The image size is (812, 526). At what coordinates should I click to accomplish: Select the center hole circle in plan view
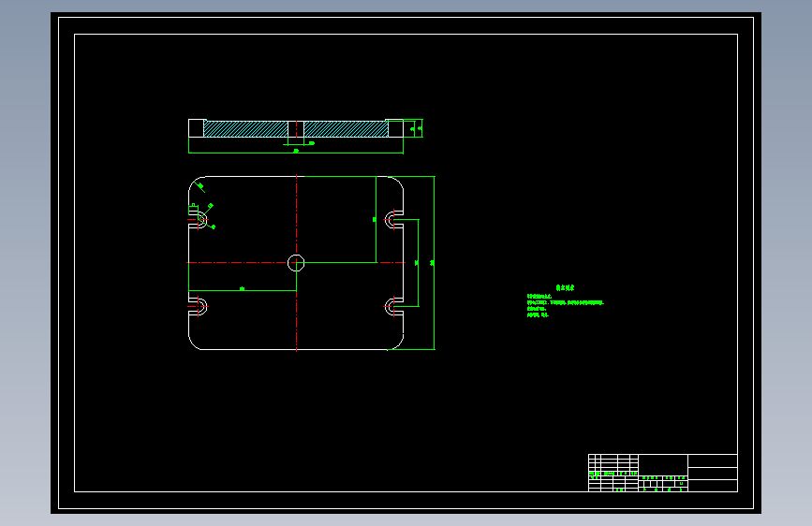tap(296, 263)
